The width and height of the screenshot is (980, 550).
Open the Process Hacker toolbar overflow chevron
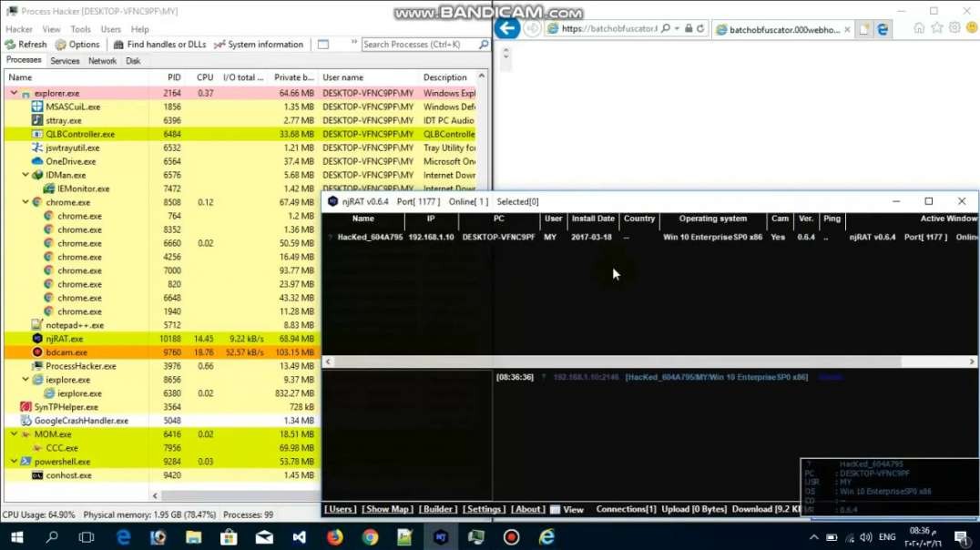(353, 43)
